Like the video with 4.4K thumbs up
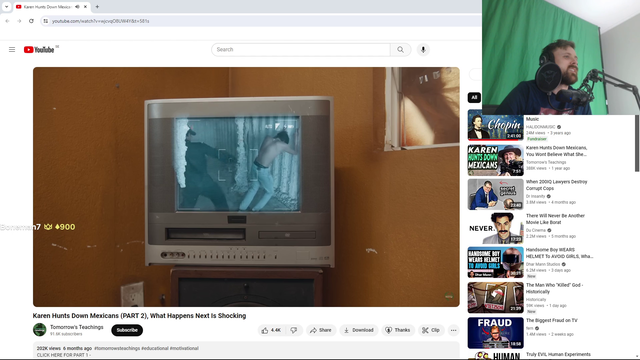640x360 pixels. click(x=271, y=330)
